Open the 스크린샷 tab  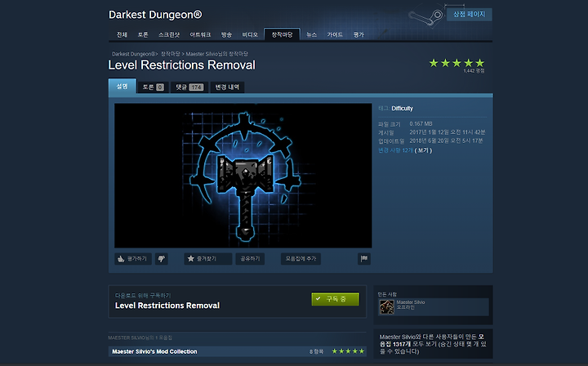(169, 34)
